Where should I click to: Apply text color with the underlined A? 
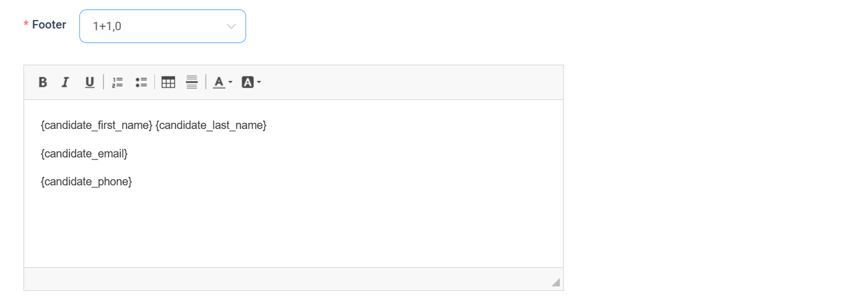tap(218, 82)
